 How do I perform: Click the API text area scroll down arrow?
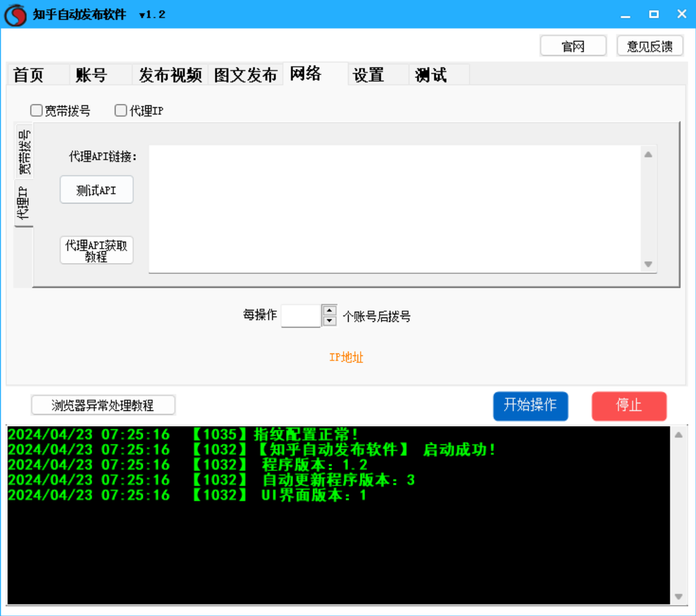tap(648, 264)
